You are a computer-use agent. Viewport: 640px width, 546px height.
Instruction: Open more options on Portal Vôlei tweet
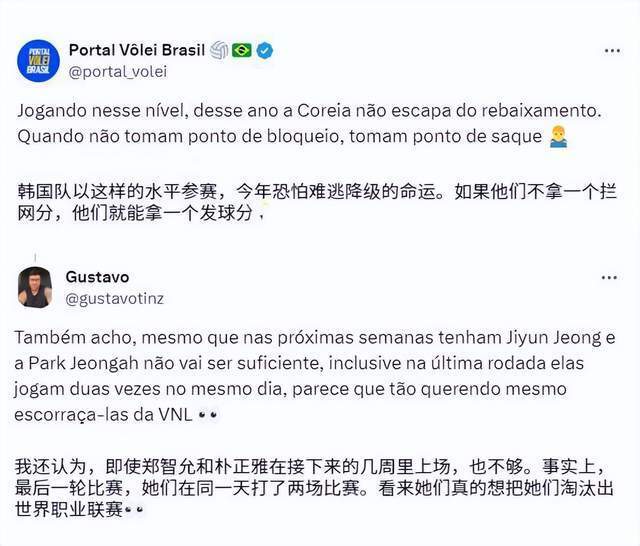[x=612, y=51]
